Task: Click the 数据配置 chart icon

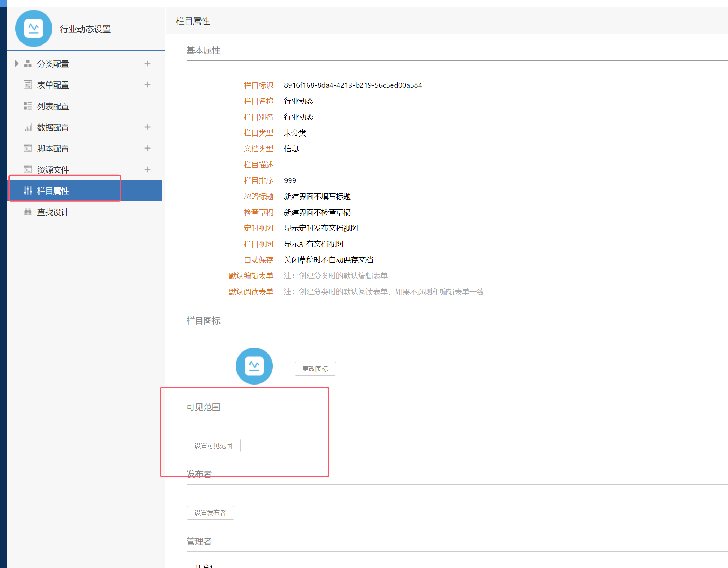Action: [x=28, y=127]
